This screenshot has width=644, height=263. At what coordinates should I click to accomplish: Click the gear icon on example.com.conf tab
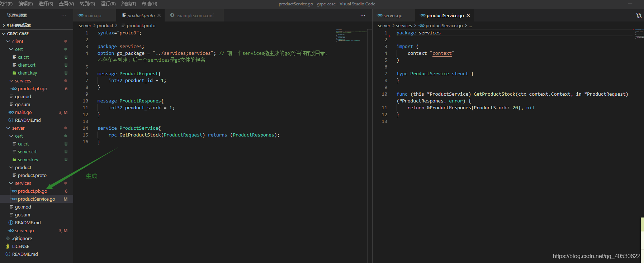click(x=172, y=15)
